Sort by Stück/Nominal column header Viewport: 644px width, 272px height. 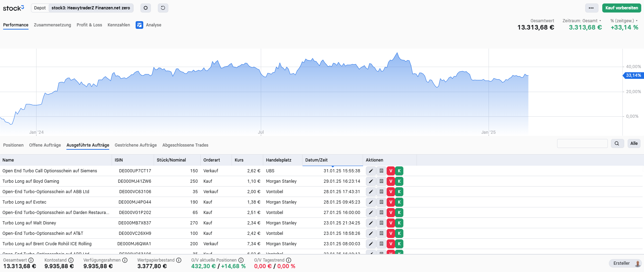177,160
